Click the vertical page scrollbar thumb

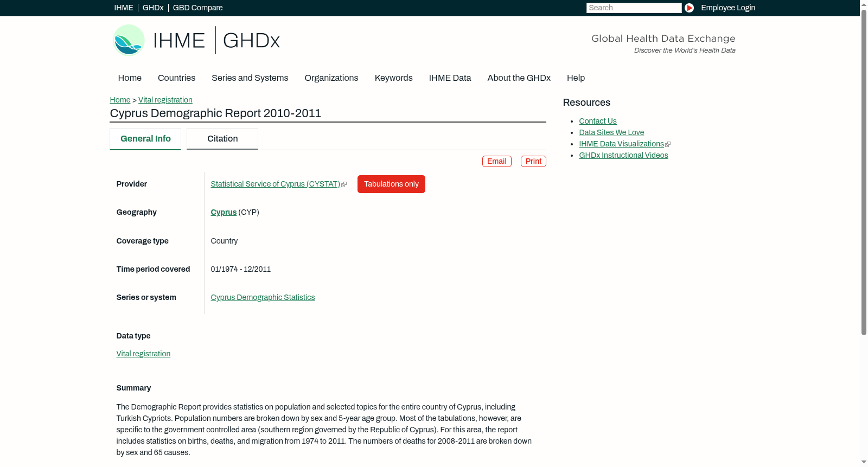[864, 172]
